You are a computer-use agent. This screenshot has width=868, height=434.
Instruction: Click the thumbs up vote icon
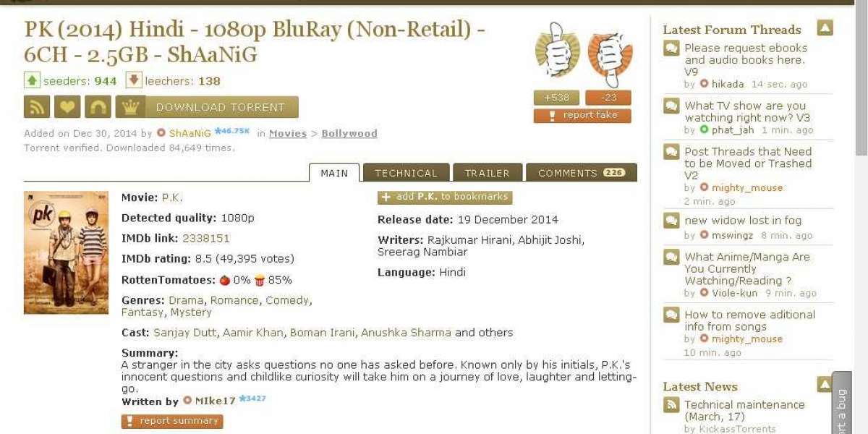(557, 51)
